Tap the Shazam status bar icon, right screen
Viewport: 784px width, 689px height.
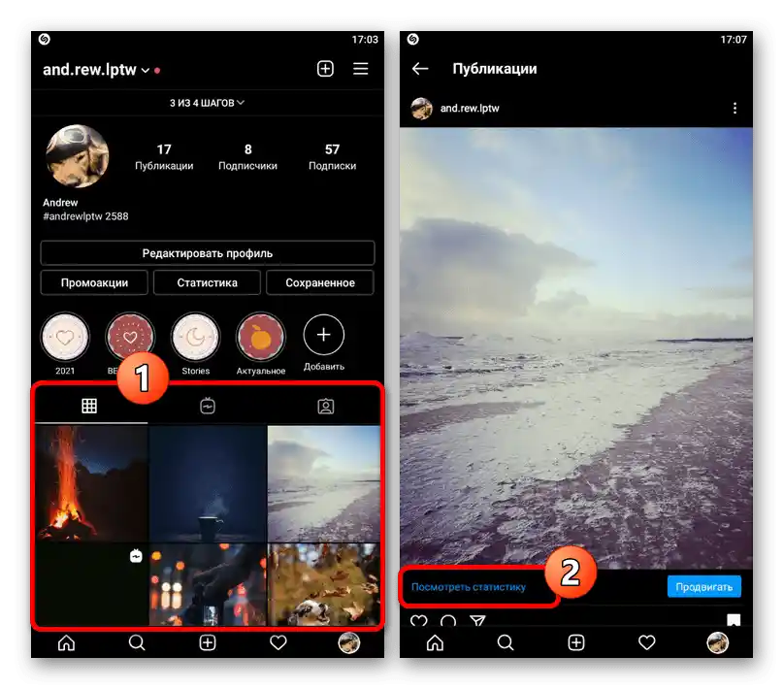point(412,39)
